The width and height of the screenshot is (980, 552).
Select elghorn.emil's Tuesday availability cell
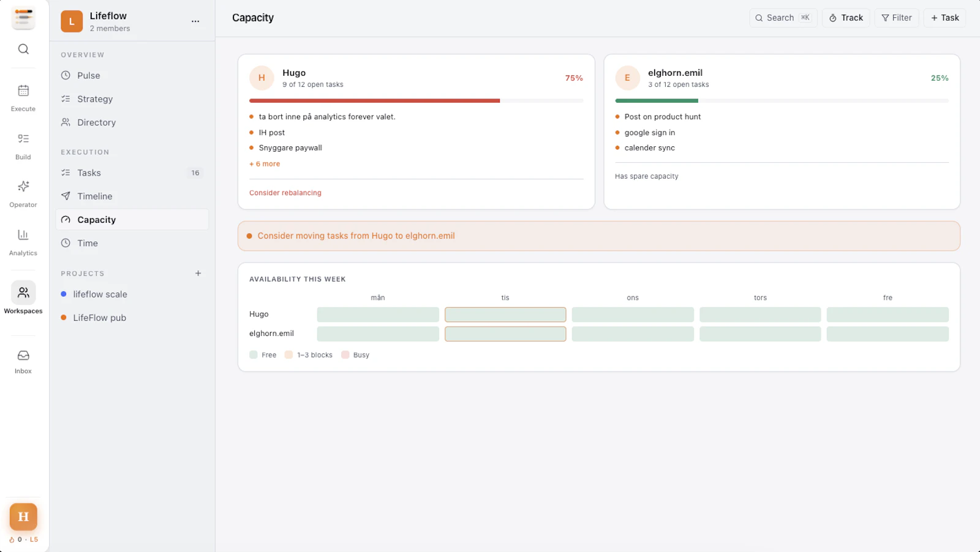coord(505,334)
